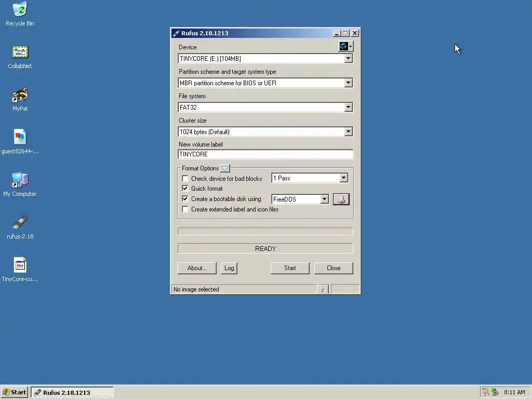532x399 pixels.
Task: Click the No image selected status text
Action: pos(196,289)
